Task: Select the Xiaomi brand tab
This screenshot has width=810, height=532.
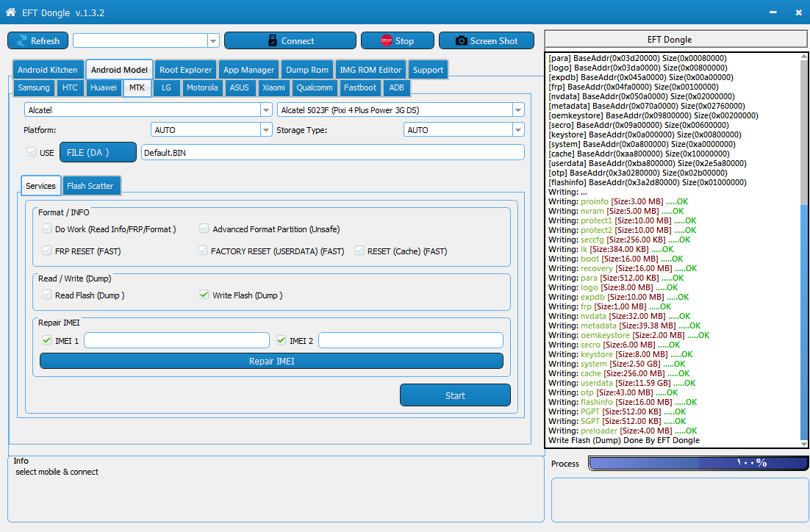Action: click(x=273, y=87)
